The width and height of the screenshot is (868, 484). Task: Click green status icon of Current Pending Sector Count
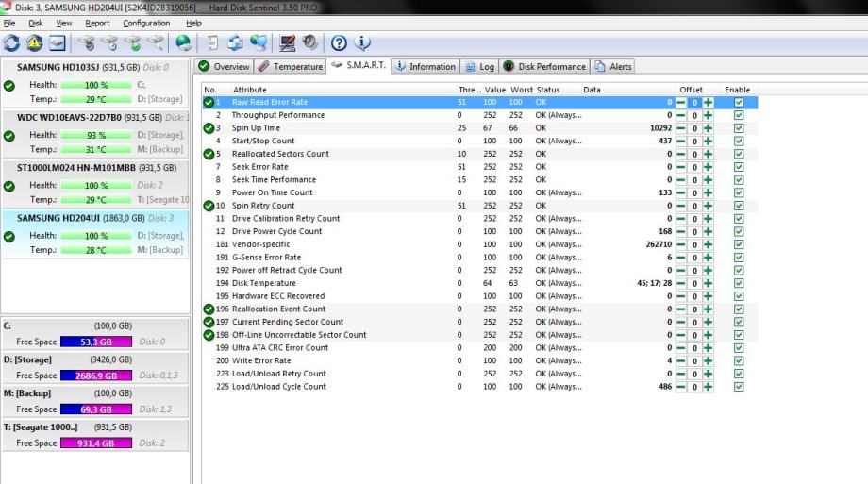point(209,323)
